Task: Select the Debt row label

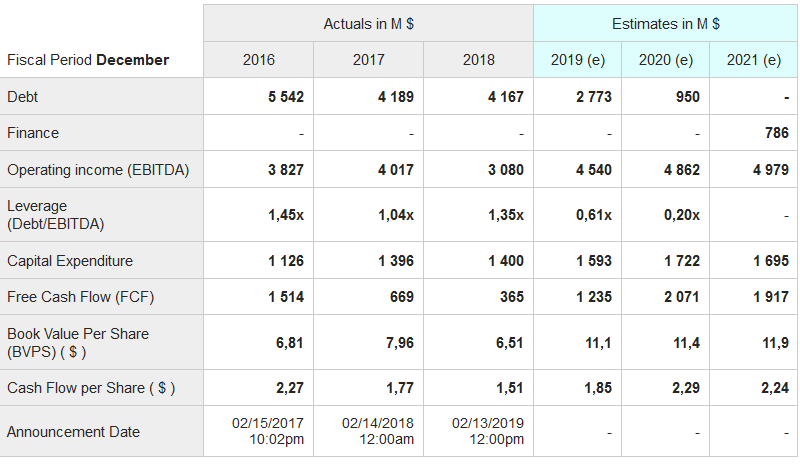Action: [23, 97]
